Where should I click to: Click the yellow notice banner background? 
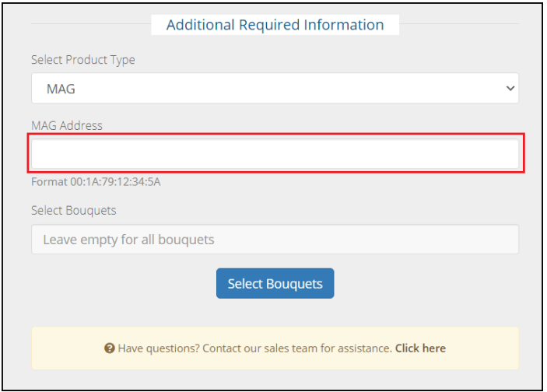tap(275, 361)
